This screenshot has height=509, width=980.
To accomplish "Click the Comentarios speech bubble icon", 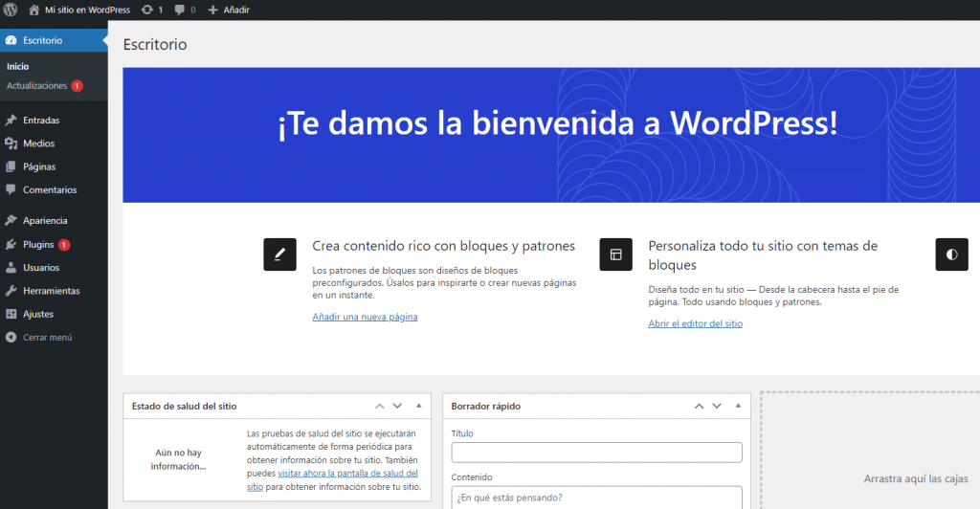I will point(11,189).
